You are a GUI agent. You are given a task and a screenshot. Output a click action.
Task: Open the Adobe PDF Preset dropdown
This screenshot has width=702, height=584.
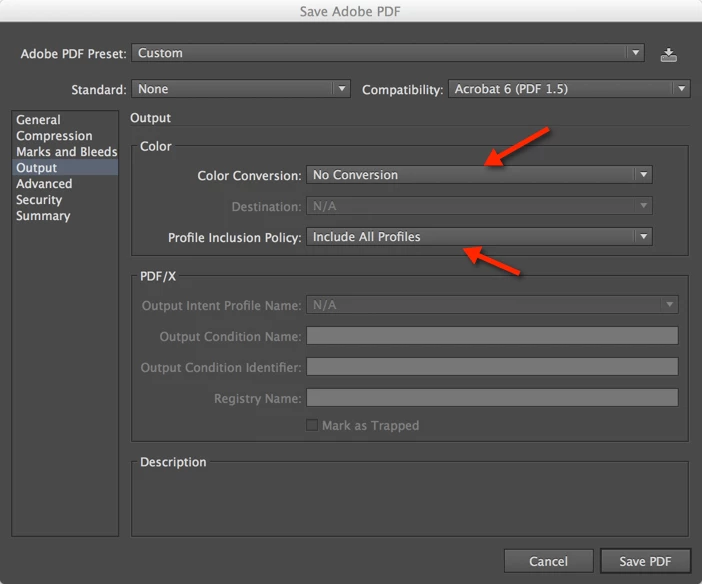click(388, 53)
